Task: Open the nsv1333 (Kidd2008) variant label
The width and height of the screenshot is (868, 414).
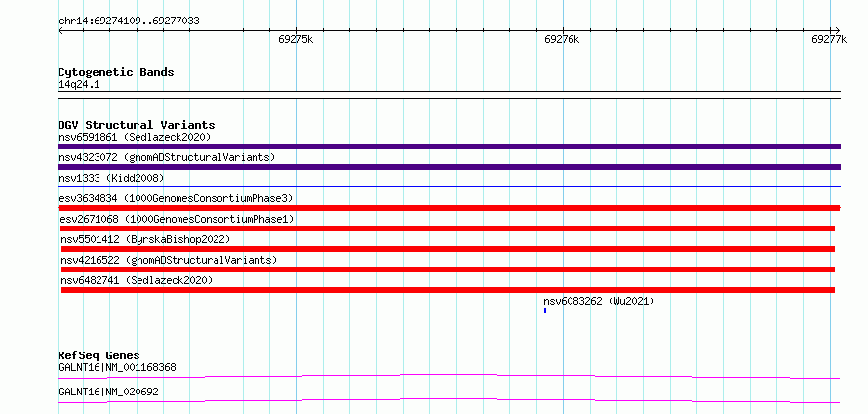Action: [x=111, y=178]
